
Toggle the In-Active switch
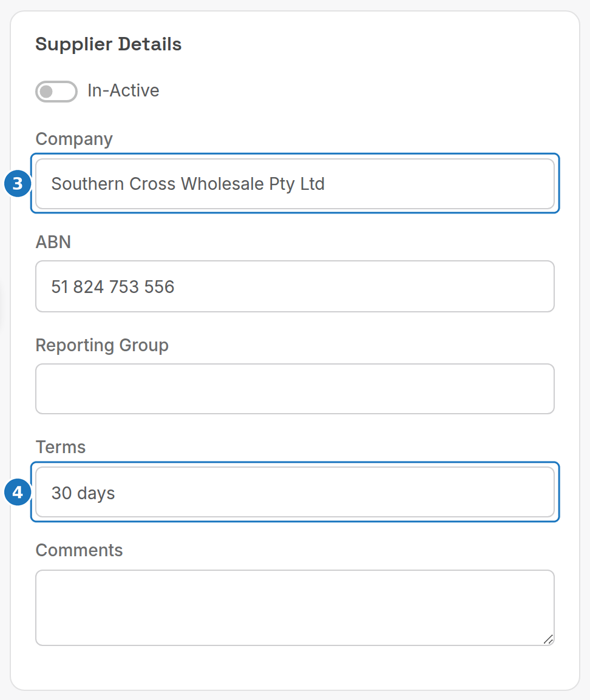(x=56, y=92)
